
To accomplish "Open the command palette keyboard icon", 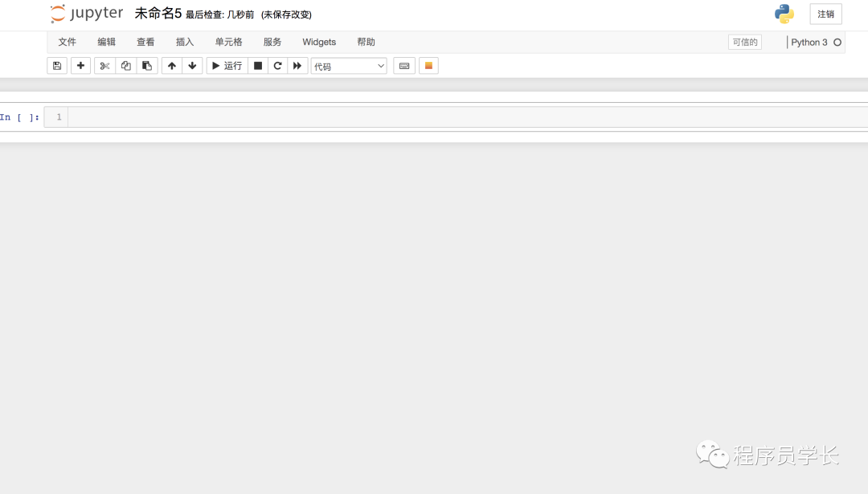I will [x=404, y=66].
